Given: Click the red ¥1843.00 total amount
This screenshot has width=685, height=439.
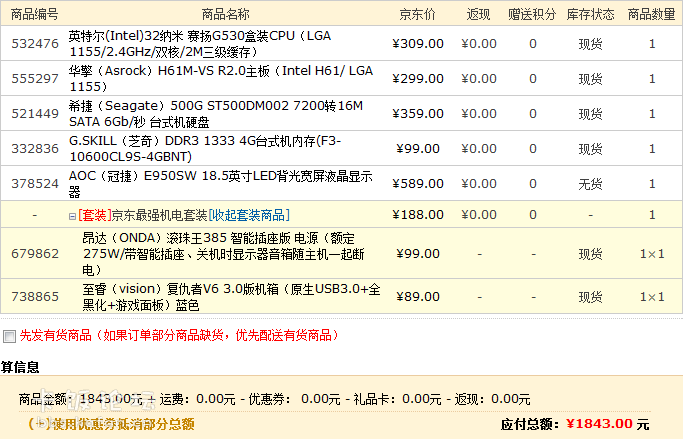Looking at the screenshot, I should coord(599,424).
